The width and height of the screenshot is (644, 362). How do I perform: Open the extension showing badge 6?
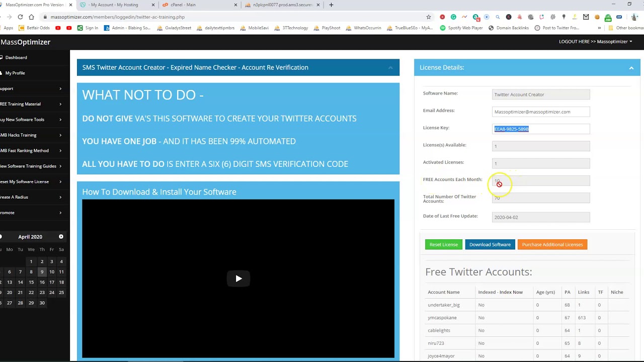click(x=476, y=18)
